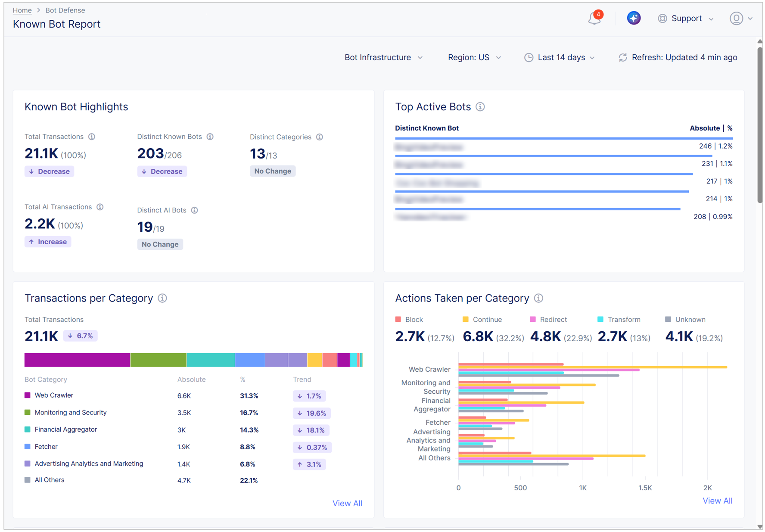
Task: Click the Monitoring and Security 19.6% trend badge
Action: pyautogui.click(x=311, y=413)
